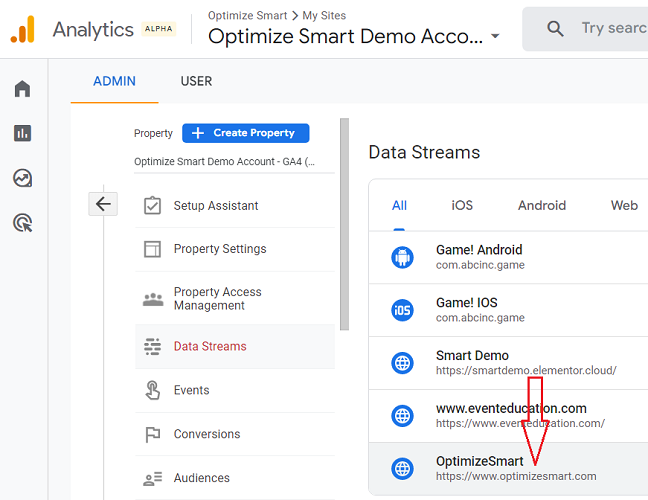Select the Android data streams tab
Screen dimensions: 648x500
542,205
